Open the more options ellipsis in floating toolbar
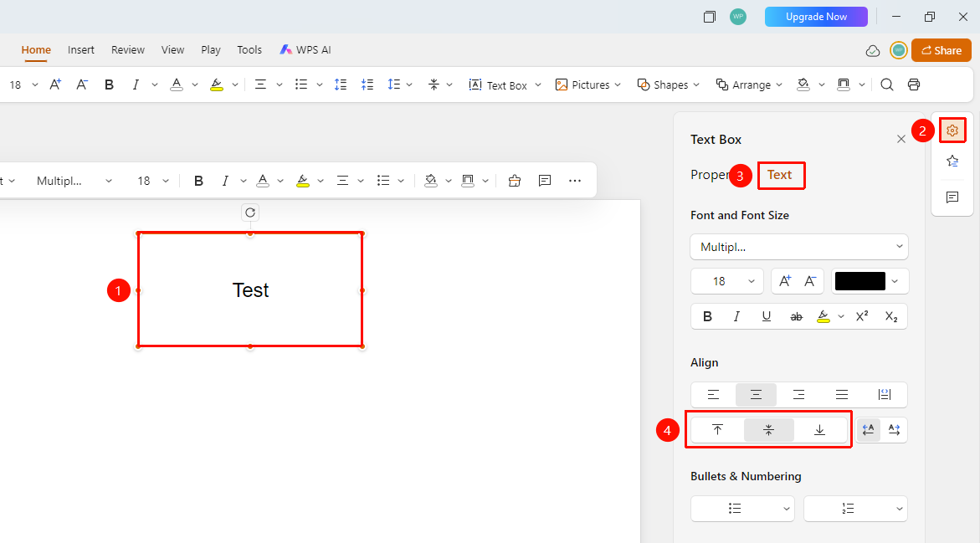This screenshot has height=543, width=980. click(x=575, y=181)
